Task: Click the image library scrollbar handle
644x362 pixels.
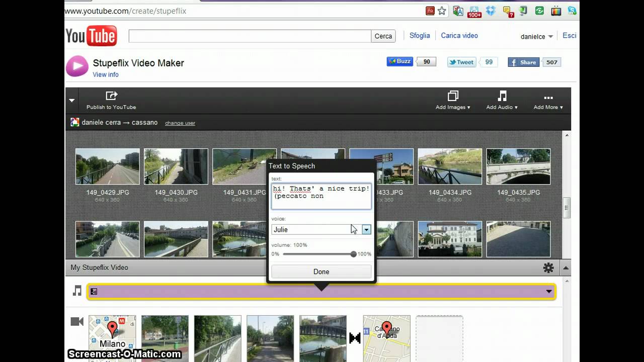Action: 567,207
